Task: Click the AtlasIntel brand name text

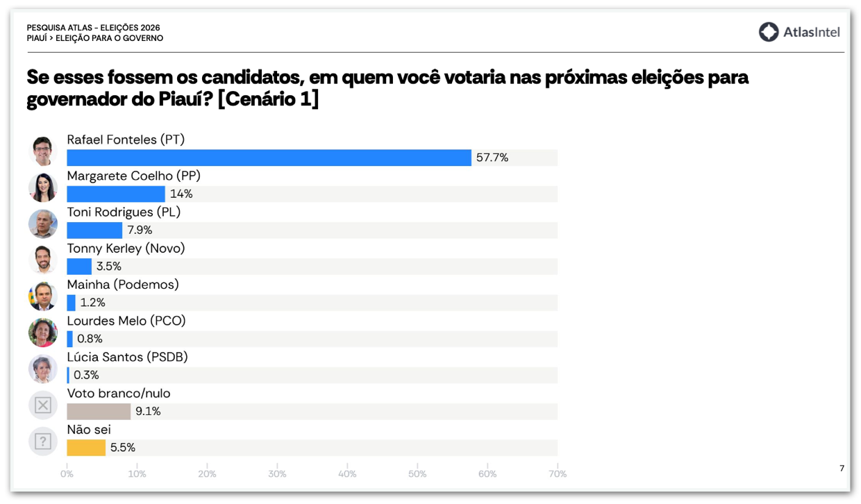Action: click(812, 32)
